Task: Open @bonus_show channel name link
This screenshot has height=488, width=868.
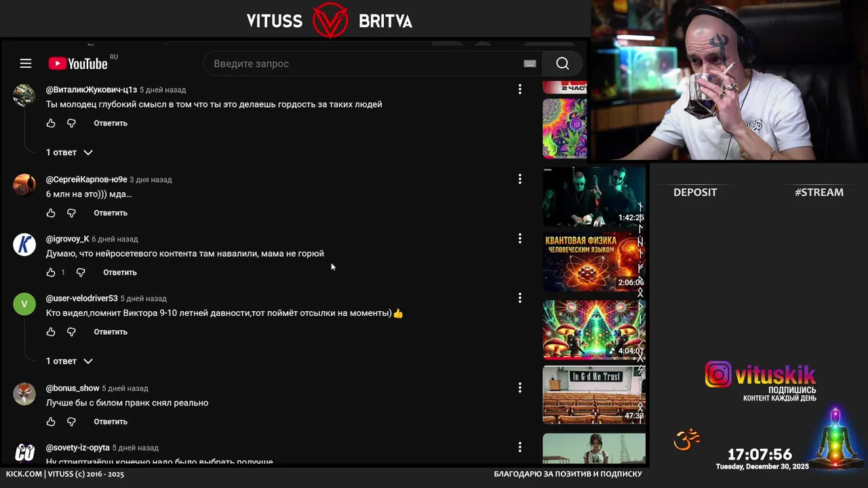Action: point(73,388)
